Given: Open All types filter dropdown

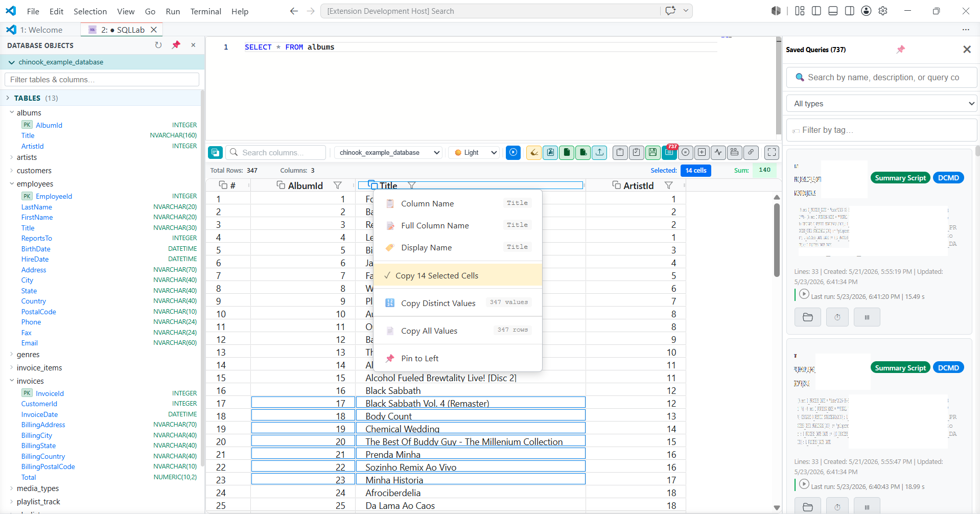Looking at the screenshot, I should [x=882, y=103].
